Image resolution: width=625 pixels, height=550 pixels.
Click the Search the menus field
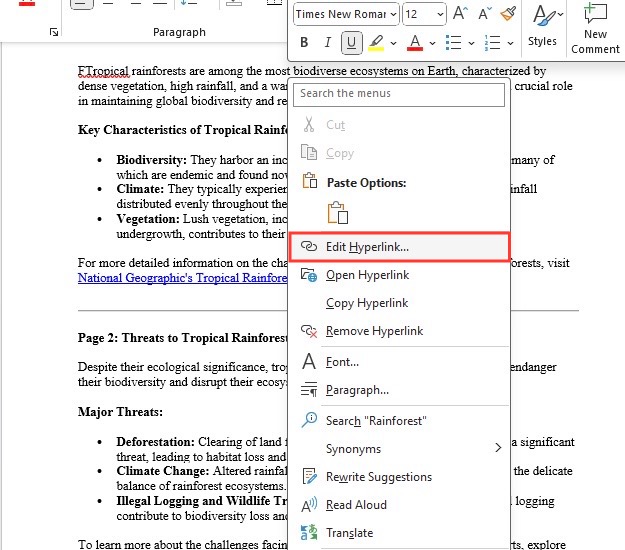399,94
